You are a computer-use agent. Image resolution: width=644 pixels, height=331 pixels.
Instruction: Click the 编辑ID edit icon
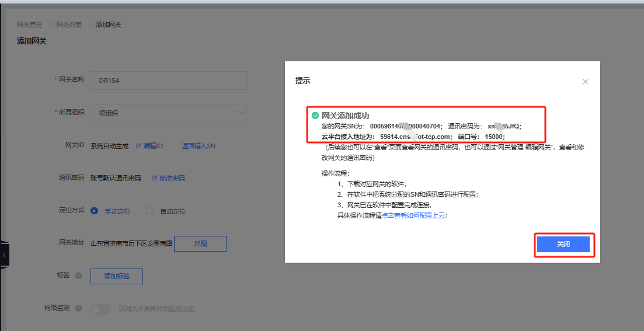138,146
